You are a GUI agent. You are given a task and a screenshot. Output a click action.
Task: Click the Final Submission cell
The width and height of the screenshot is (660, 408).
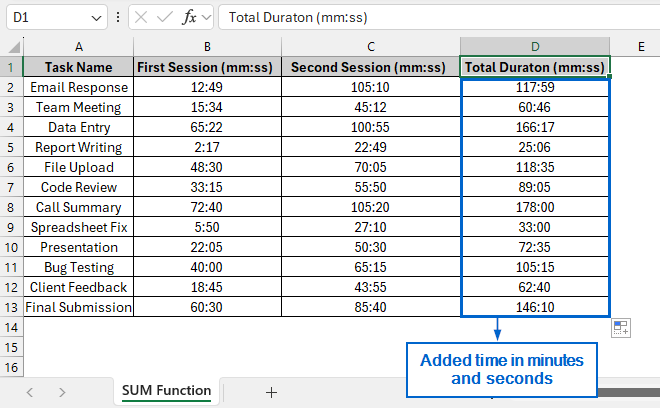click(79, 307)
